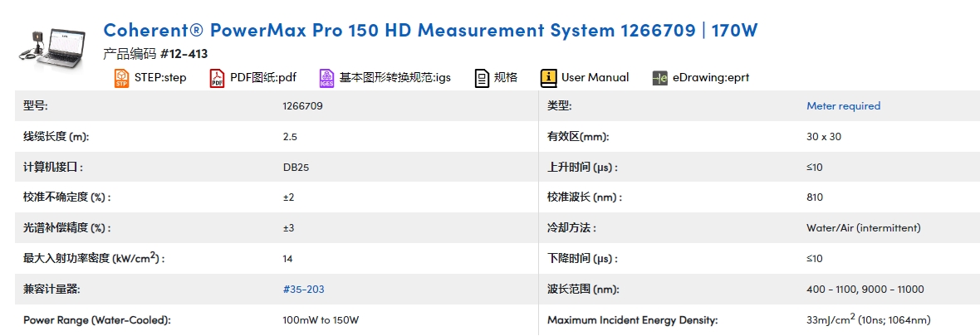The height and width of the screenshot is (336, 980).
Task: Click the 有效区(mm) label
Action: click(x=578, y=136)
